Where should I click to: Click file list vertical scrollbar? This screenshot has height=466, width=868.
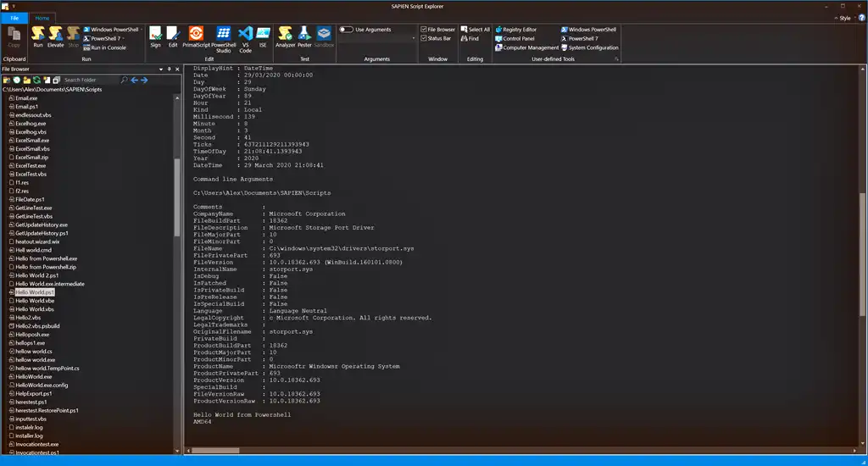coord(177,197)
